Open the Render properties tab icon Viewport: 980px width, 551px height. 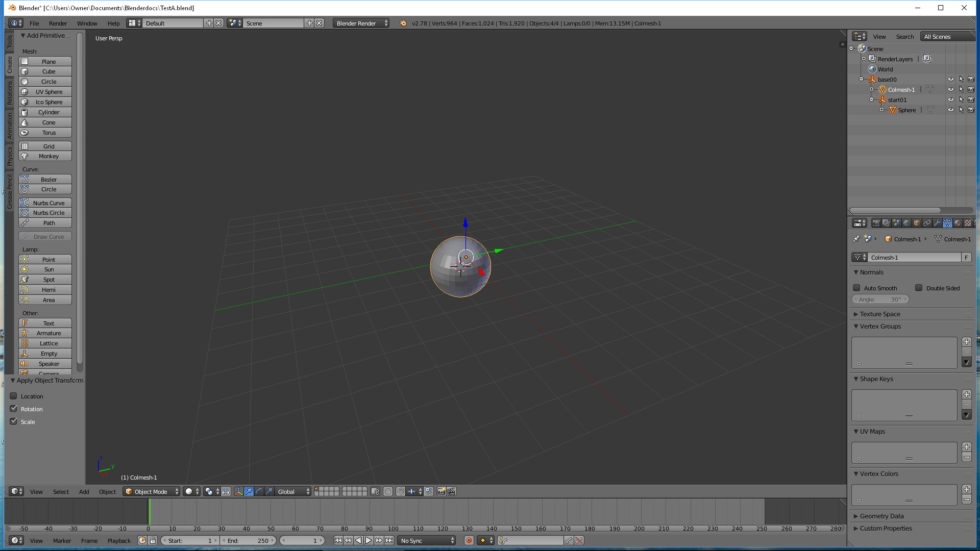[x=876, y=223]
